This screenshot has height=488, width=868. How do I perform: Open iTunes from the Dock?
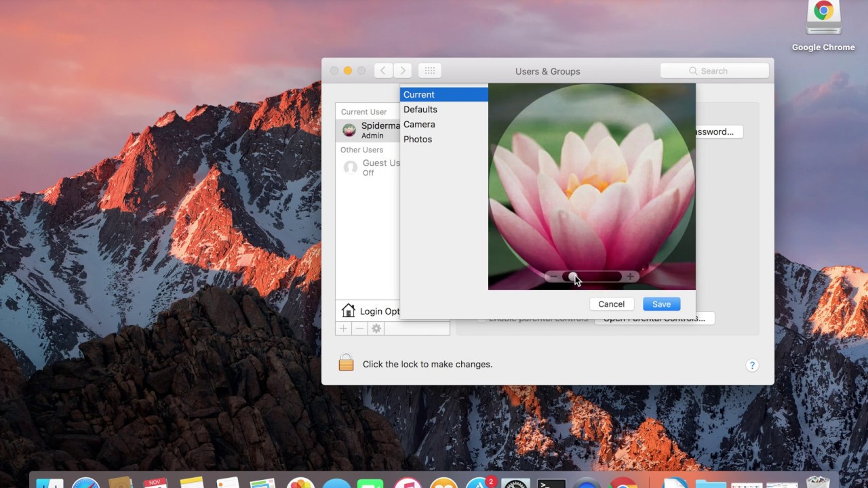click(408, 483)
